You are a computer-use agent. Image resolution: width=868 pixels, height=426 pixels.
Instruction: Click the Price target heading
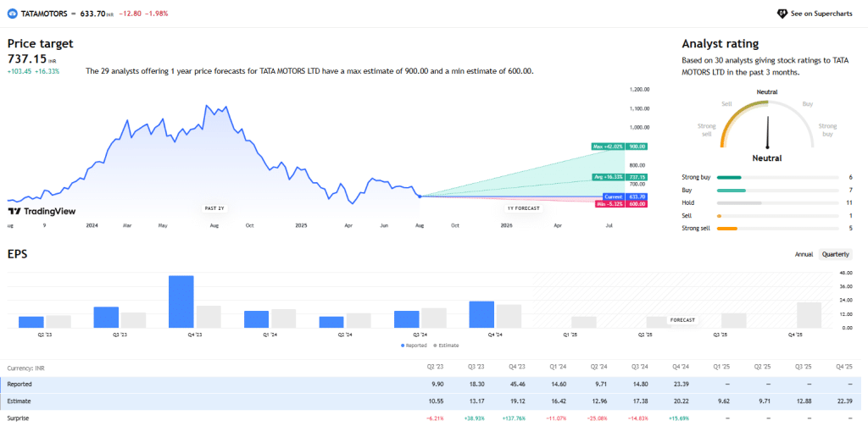[x=41, y=44]
